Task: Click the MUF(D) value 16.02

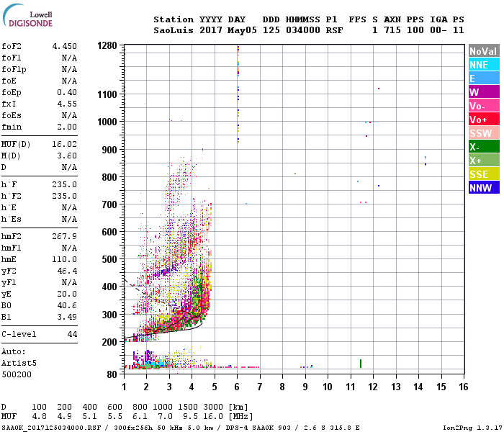Action: (x=65, y=144)
